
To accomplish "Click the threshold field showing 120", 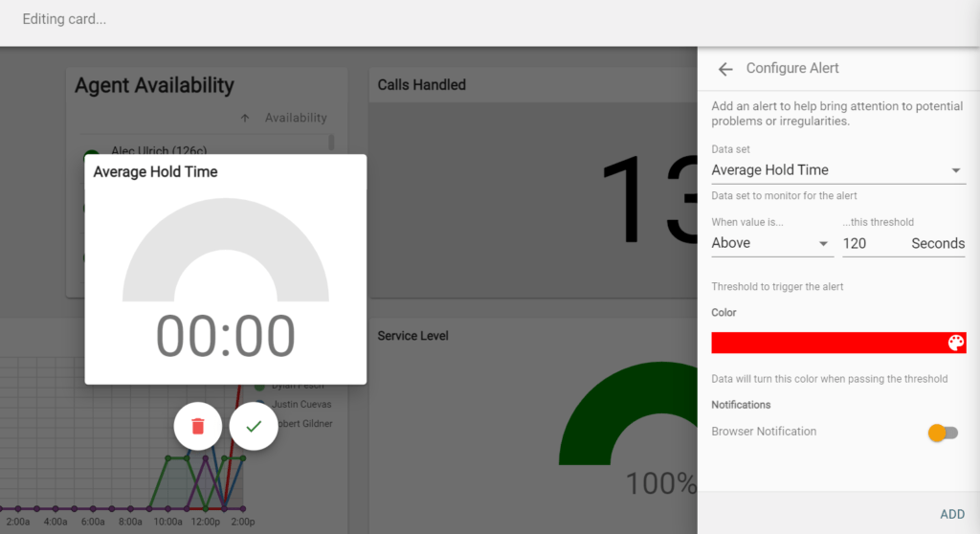I will click(x=873, y=243).
